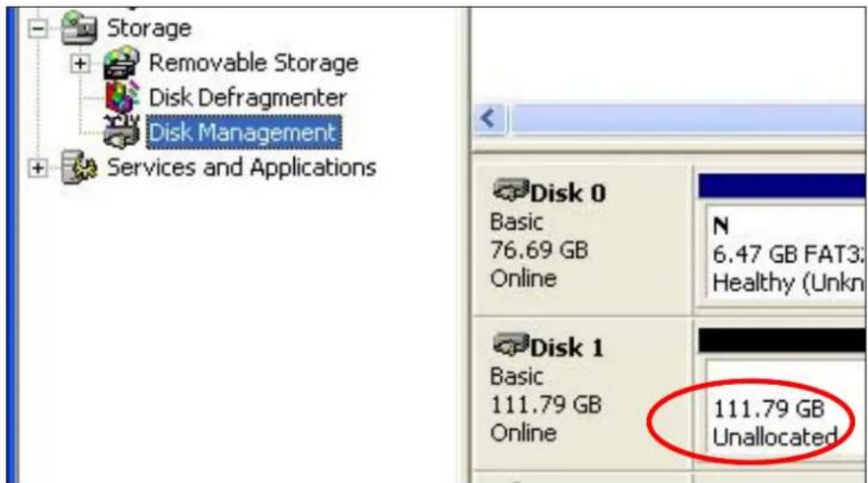
Task: Click the Disk Defragmenter icon
Action: tap(122, 97)
